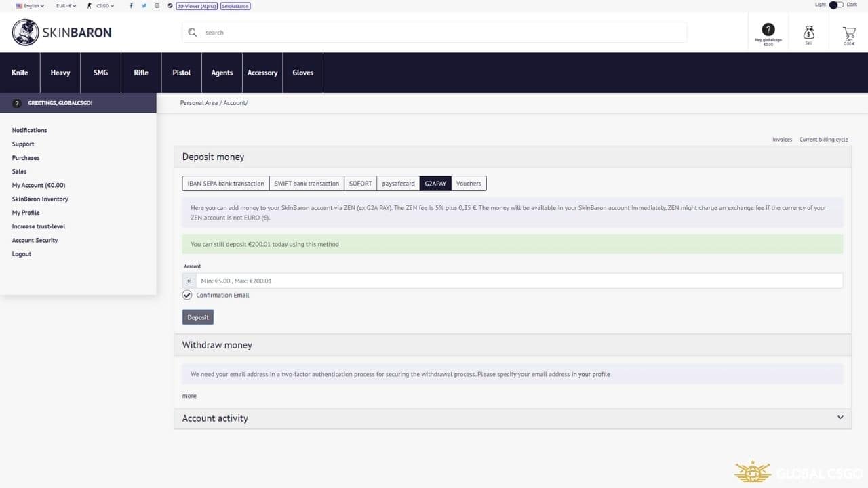This screenshot has height=488, width=868.
Task: Open Account Security in the sidebar
Action: pos(35,241)
